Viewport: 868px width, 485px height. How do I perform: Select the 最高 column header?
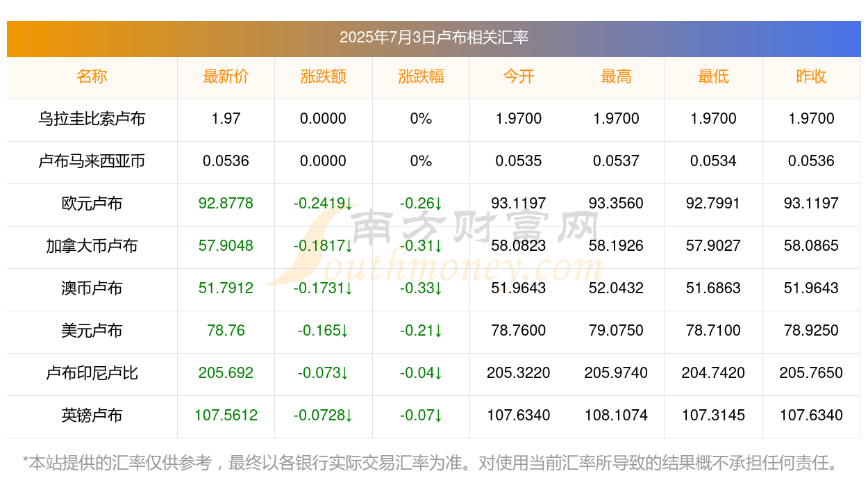pos(616,76)
